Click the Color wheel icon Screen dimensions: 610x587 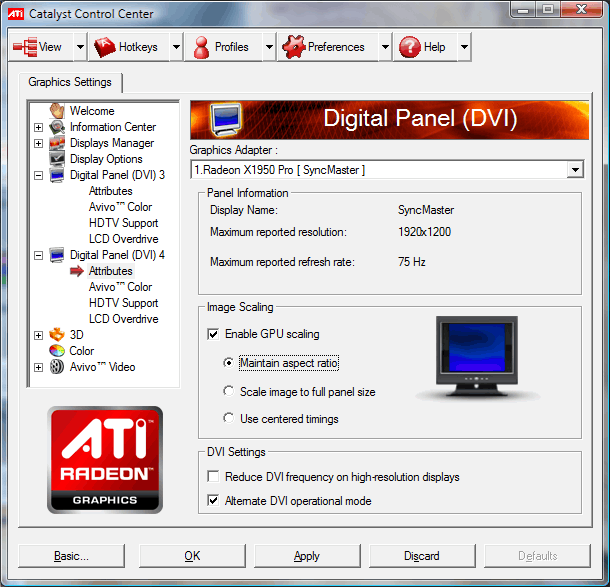click(x=57, y=350)
